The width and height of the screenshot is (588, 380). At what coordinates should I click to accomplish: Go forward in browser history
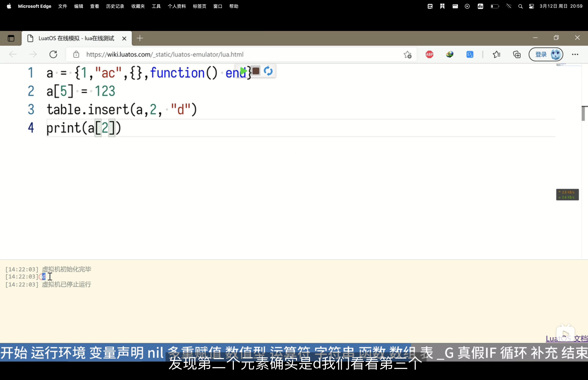click(x=33, y=54)
